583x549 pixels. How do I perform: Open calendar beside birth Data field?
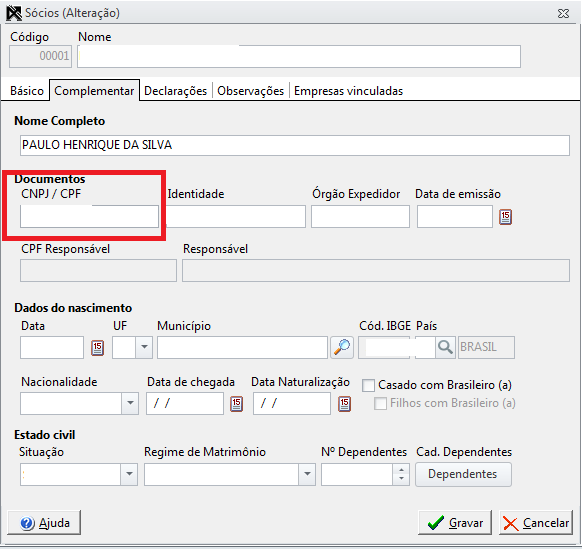click(x=97, y=348)
